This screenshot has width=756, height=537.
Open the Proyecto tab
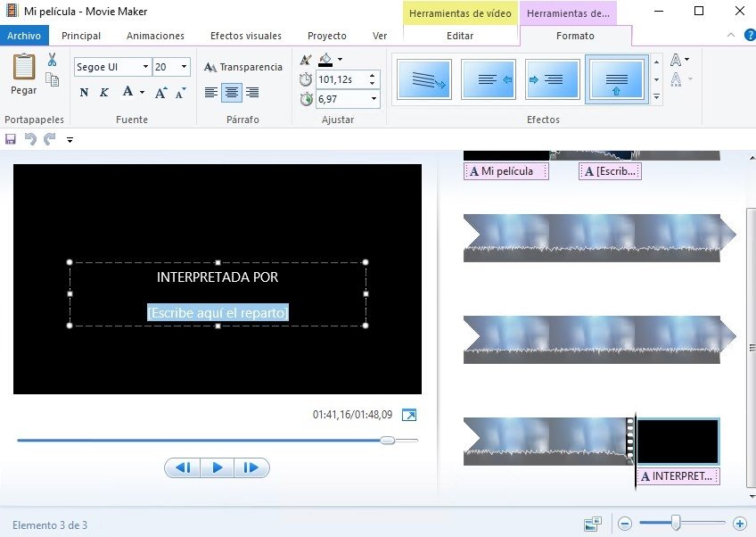[x=327, y=37]
